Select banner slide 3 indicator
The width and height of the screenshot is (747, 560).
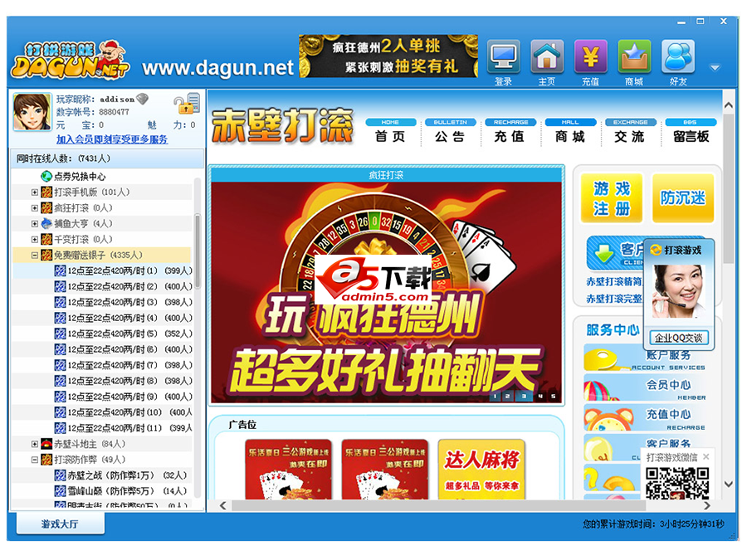tap(524, 396)
